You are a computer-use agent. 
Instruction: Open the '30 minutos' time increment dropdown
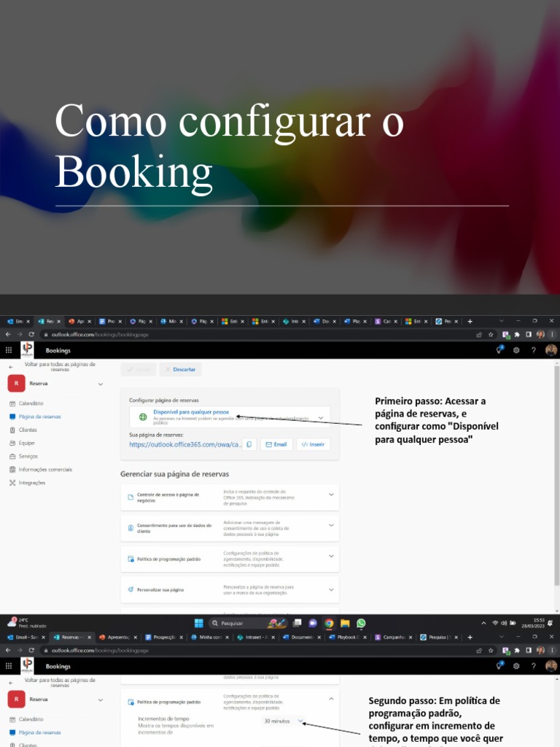coord(284,721)
